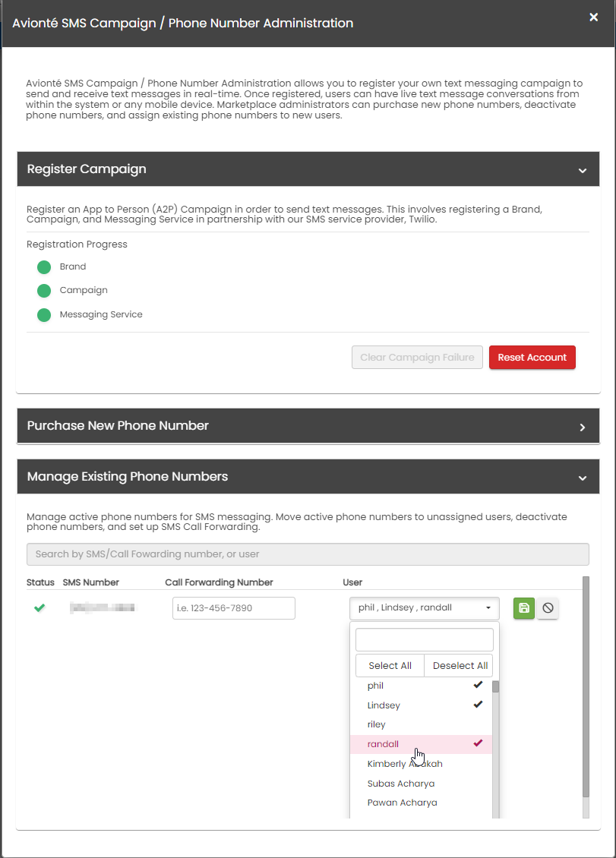Image resolution: width=616 pixels, height=858 pixels.
Task: Click the green save icon button
Action: tap(524, 608)
